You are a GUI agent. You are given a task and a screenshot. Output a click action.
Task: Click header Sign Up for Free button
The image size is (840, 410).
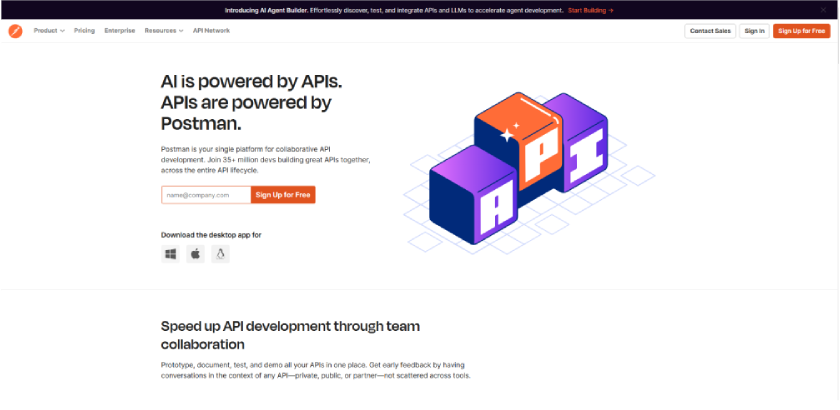click(x=801, y=31)
